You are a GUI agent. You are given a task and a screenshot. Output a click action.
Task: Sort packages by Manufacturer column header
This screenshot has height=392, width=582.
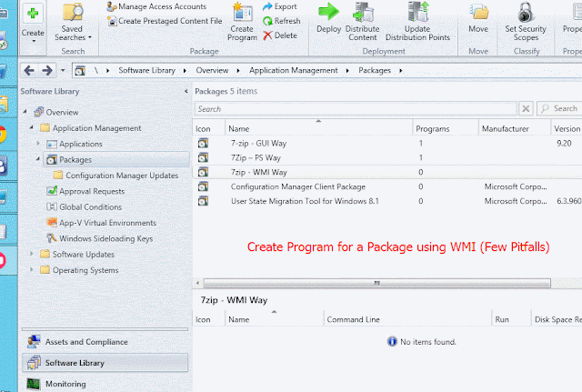515,128
